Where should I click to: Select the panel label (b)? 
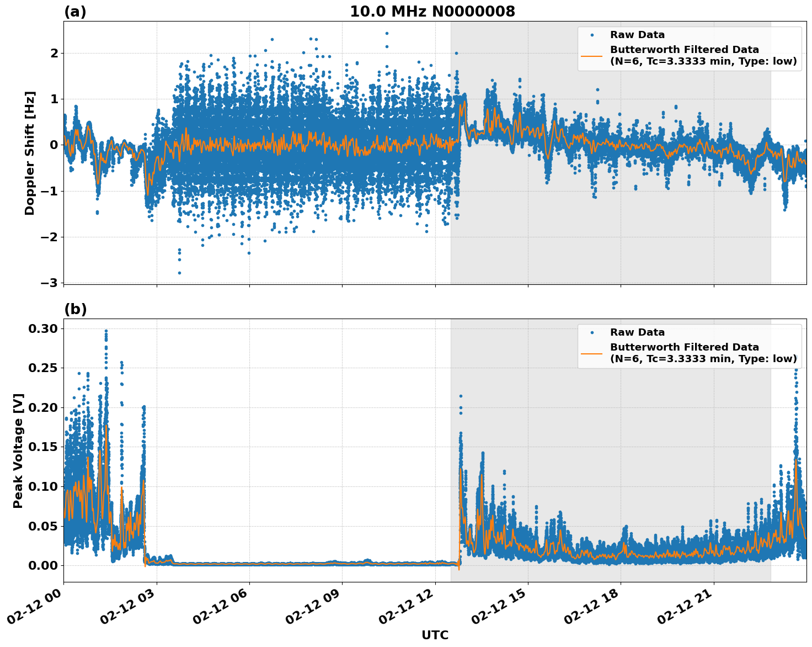point(76,309)
